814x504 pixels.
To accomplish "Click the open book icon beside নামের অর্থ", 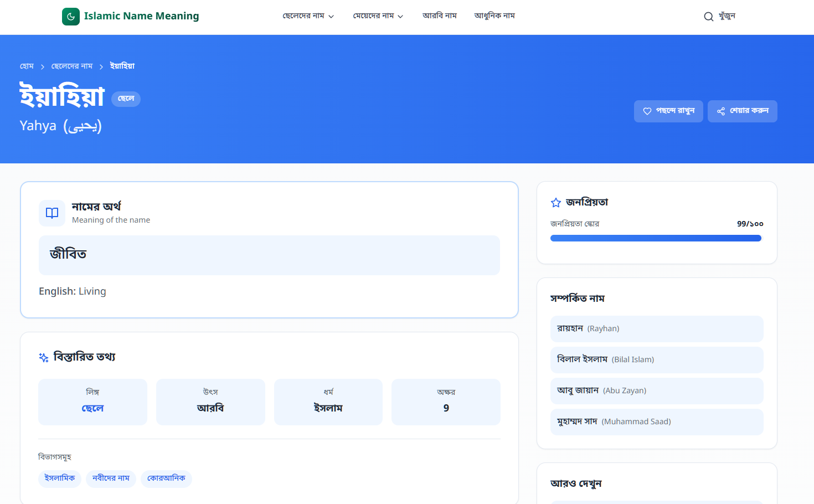I will [x=52, y=213].
